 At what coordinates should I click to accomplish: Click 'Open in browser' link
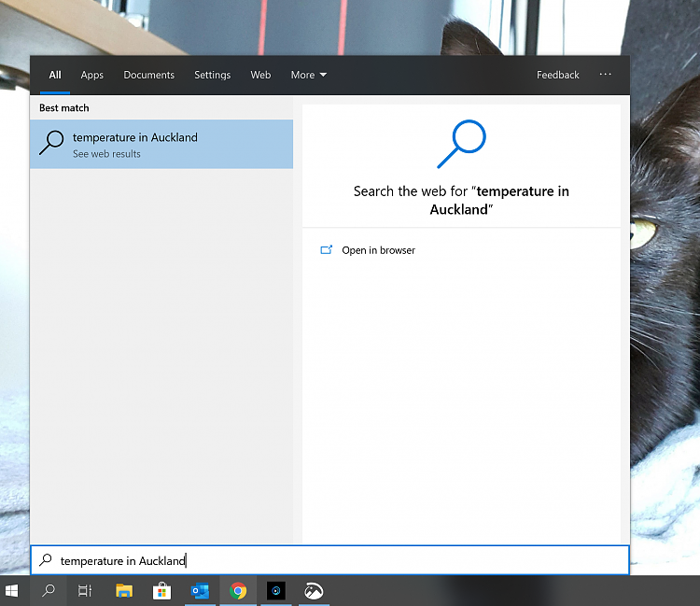(x=378, y=250)
